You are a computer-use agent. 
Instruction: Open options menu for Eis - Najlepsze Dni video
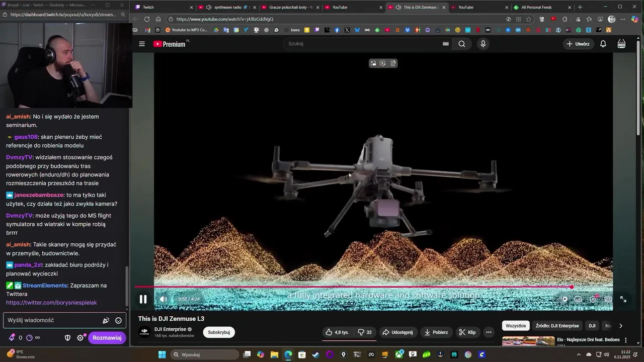coord(626,340)
